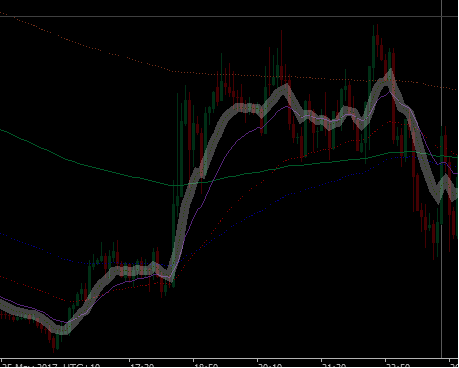The width and height of the screenshot is (459, 368).
Task: Click the 17:30 time axis label
Action: (x=142, y=365)
